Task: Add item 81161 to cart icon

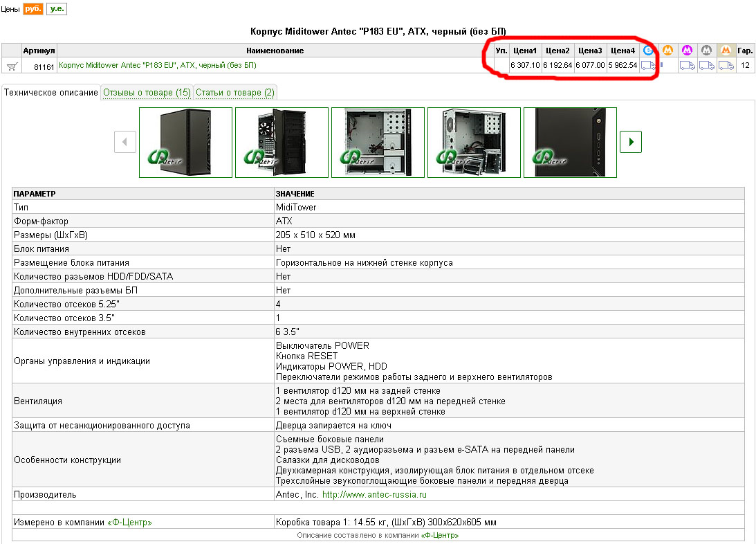Action: pos(12,66)
